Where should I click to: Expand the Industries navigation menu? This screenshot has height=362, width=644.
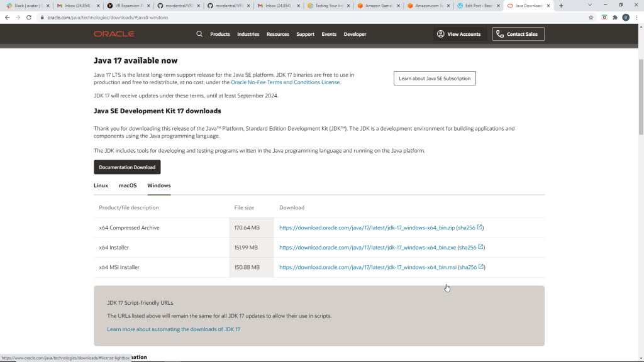(x=248, y=34)
